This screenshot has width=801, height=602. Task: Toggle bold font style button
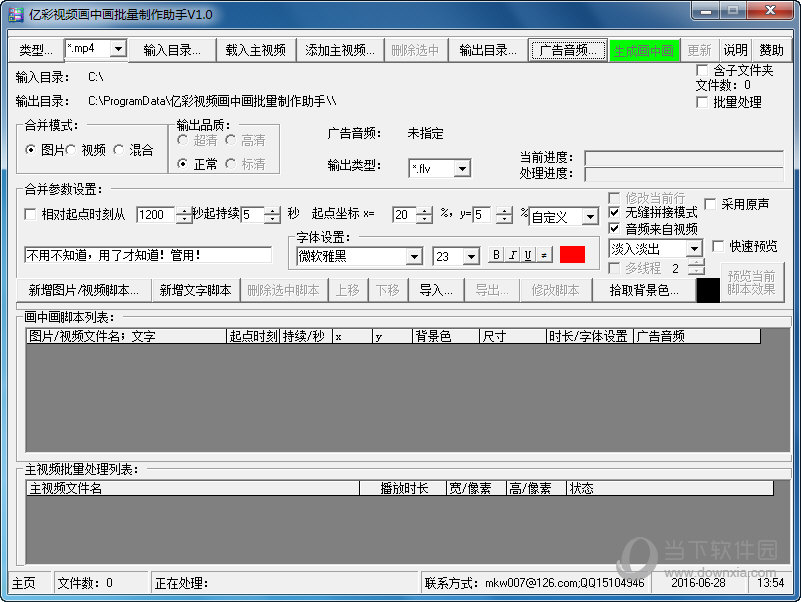click(496, 256)
